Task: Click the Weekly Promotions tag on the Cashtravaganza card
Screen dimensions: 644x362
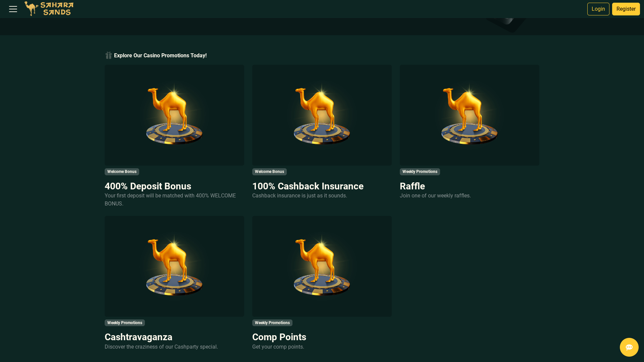Action: pyautogui.click(x=124, y=322)
